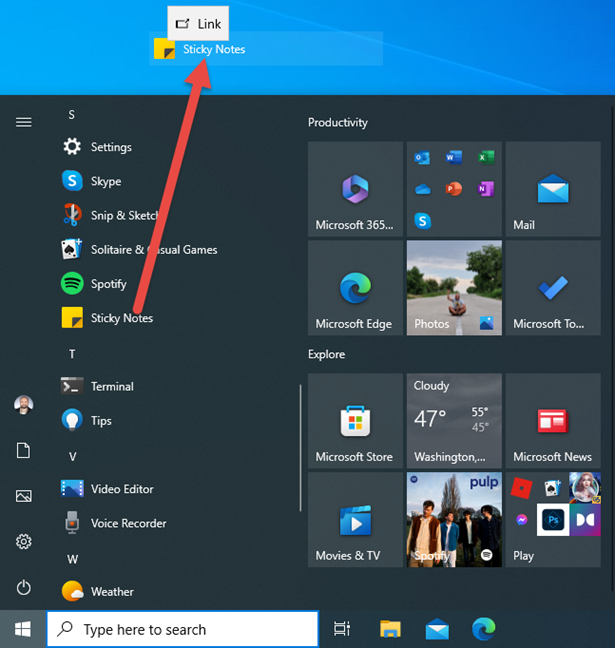Image resolution: width=615 pixels, height=648 pixels.
Task: Focus the Type here to search box
Action: point(183,629)
